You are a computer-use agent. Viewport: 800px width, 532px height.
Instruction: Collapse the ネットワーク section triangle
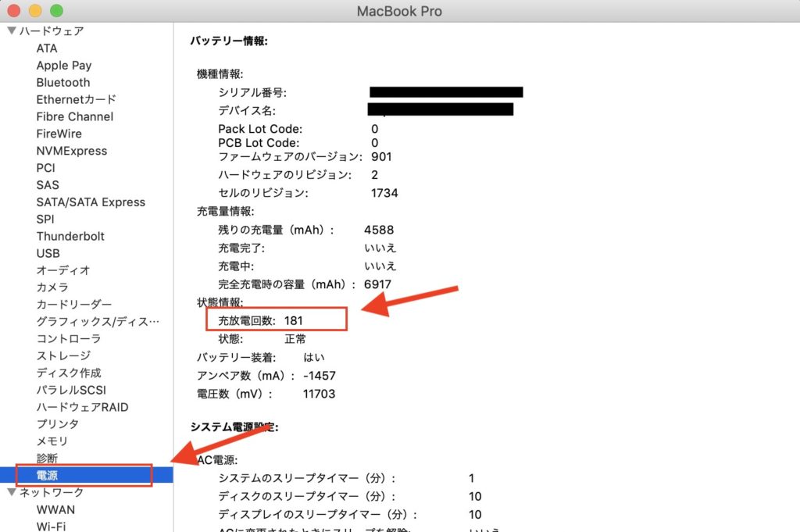[x=11, y=492]
